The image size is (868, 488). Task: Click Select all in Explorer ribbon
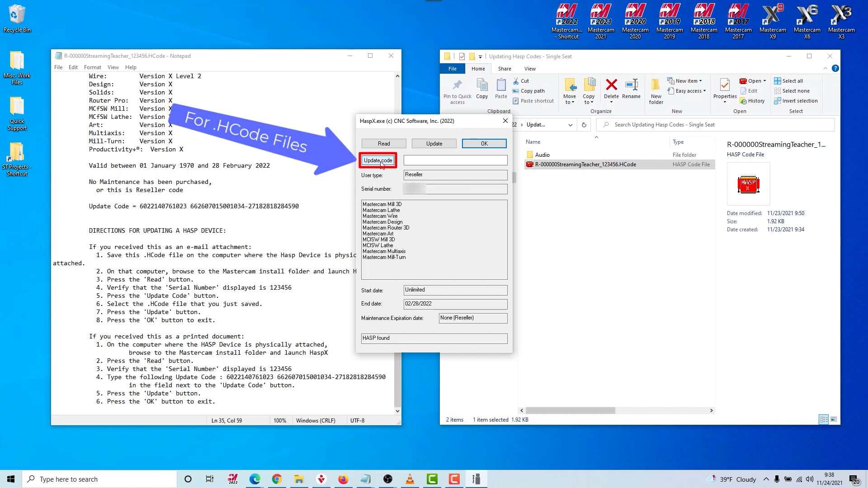pos(788,81)
